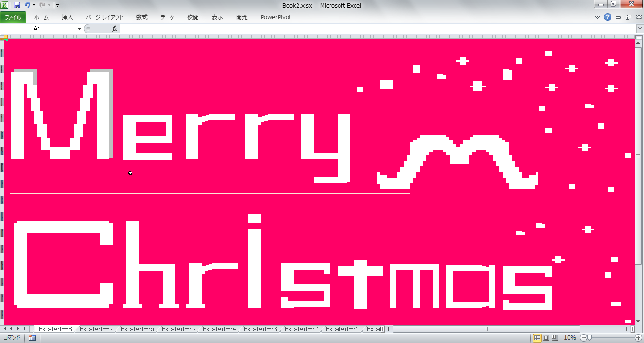
Task: Select the ExcelArt-32 sheet tab
Action: coord(301,329)
